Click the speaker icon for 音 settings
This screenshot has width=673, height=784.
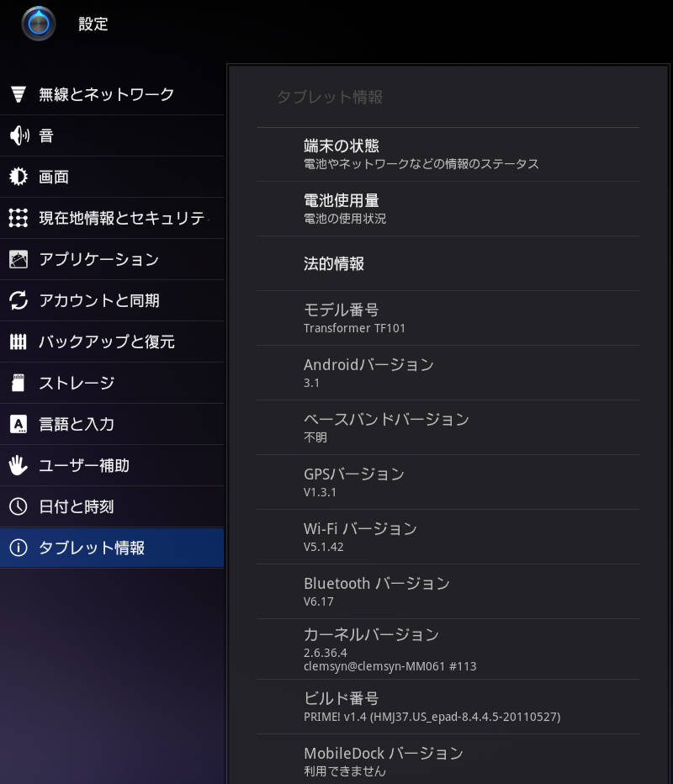point(19,135)
